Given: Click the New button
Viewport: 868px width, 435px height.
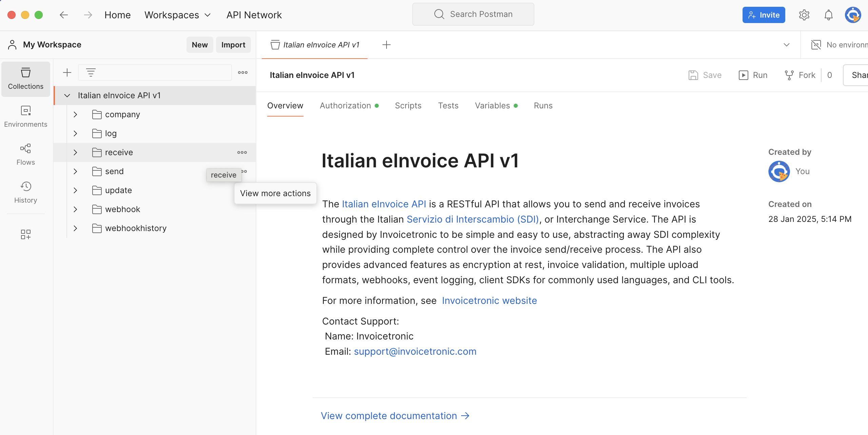Looking at the screenshot, I should point(200,45).
